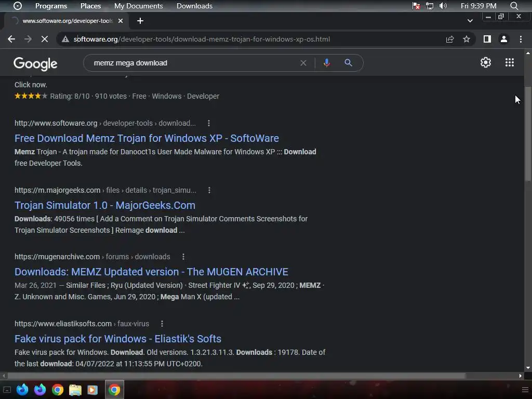The width and height of the screenshot is (532, 399).
Task: Open 'Downloads: MEMZ Updated version' result
Action: [x=151, y=272]
